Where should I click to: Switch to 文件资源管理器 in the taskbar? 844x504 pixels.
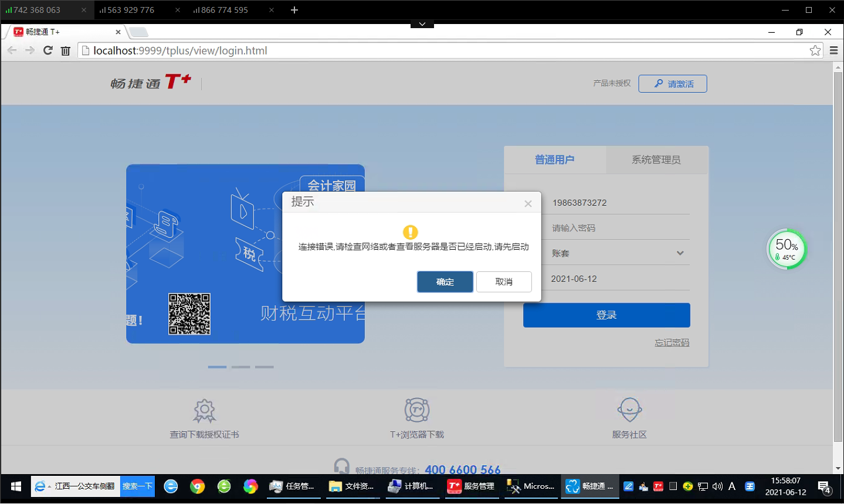coord(352,486)
